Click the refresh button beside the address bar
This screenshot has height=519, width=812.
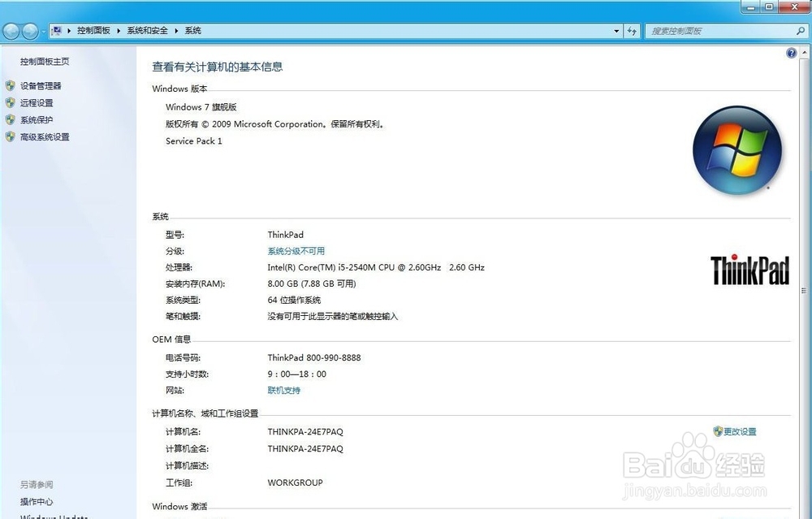coord(632,31)
